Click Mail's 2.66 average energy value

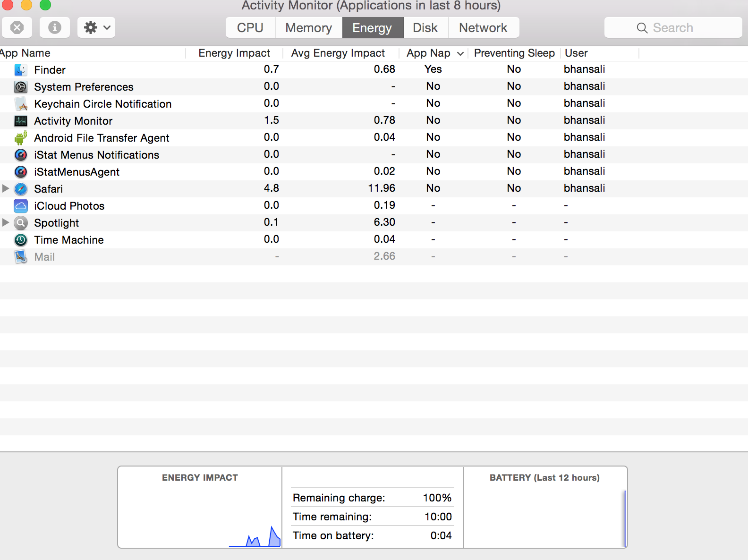pos(384,256)
